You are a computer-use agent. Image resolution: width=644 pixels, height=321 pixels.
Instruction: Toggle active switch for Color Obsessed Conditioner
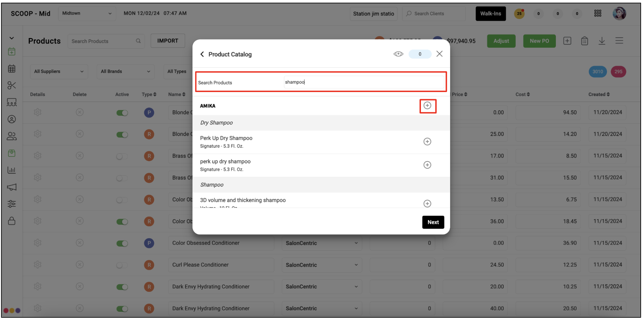pos(122,243)
